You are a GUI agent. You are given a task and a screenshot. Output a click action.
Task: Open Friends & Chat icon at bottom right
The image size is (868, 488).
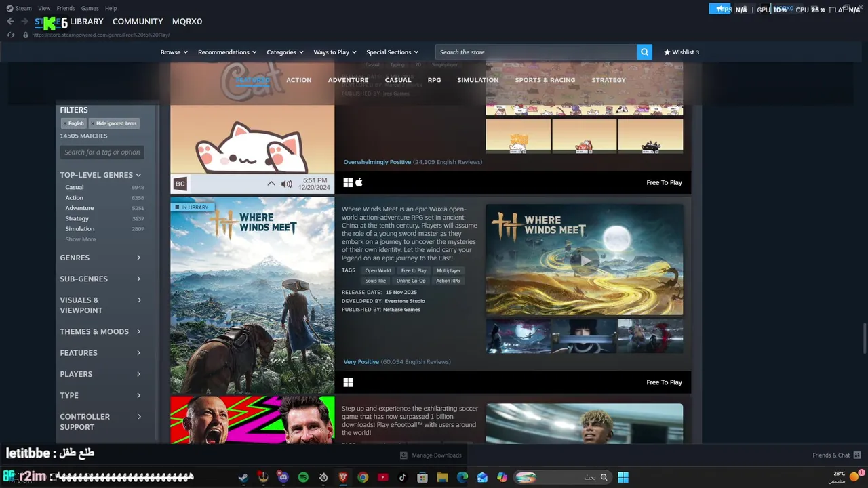tap(857, 455)
